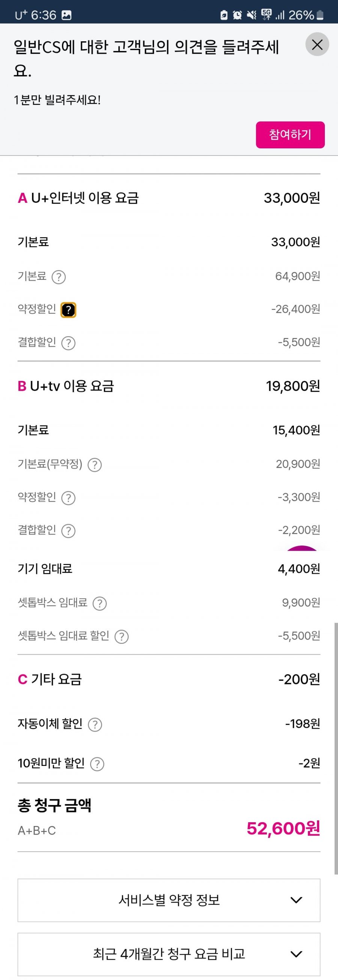Open help icon for 셋톱박스 임대료
Screen dimensions: 338x980
pyautogui.click(x=100, y=603)
